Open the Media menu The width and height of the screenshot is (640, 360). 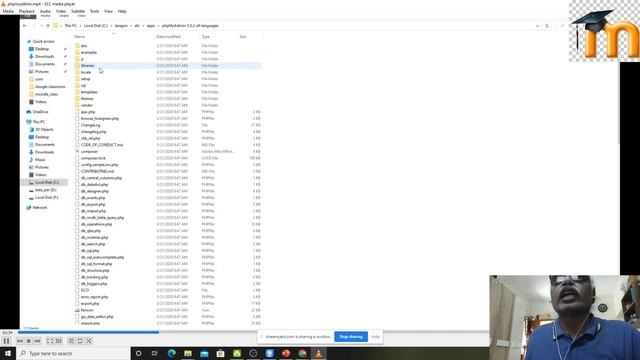pyautogui.click(x=8, y=11)
